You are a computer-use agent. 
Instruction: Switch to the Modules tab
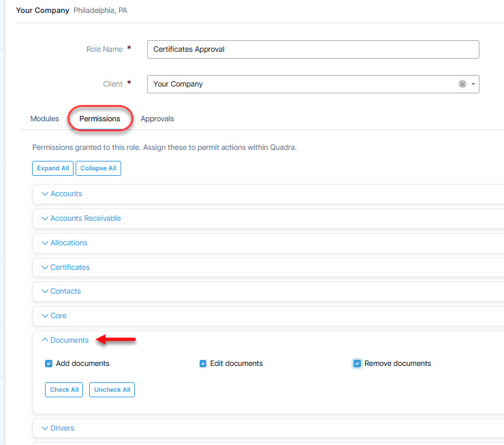(44, 119)
